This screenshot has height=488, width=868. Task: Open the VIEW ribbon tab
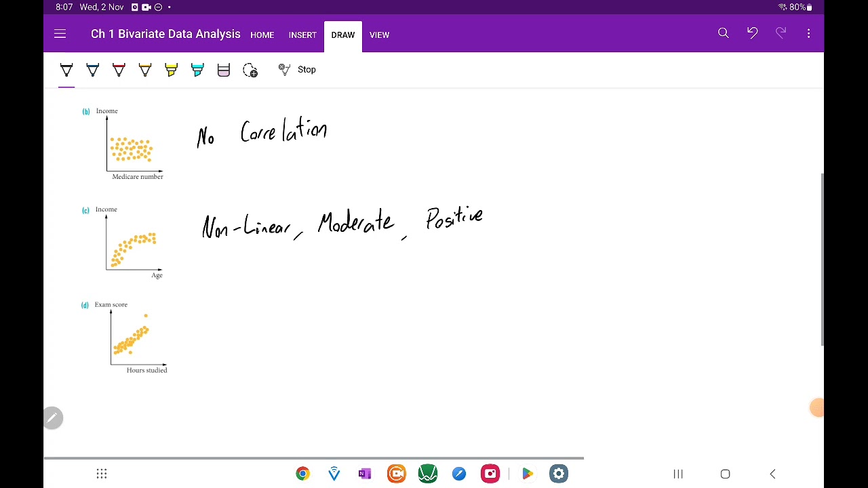[379, 35]
